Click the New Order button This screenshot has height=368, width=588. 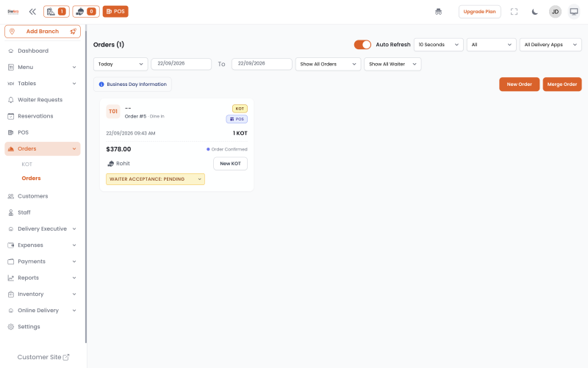tap(520, 84)
